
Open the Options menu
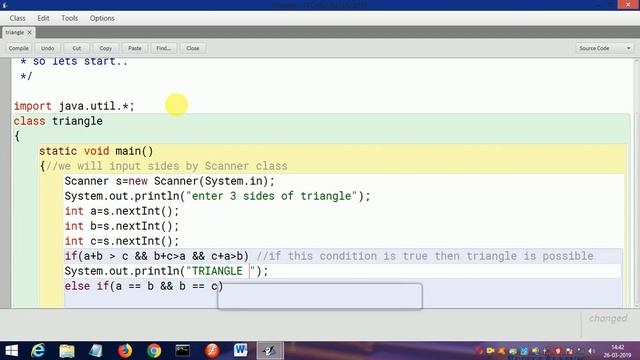[102, 18]
